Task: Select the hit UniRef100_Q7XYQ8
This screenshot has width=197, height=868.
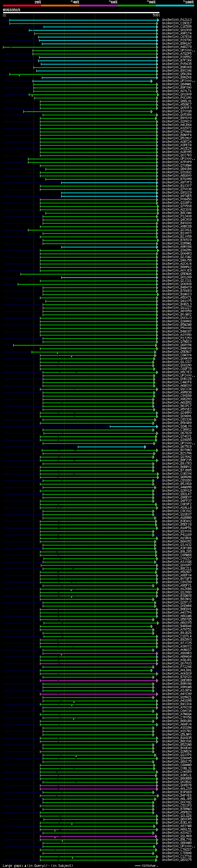Action: tap(177, 111)
